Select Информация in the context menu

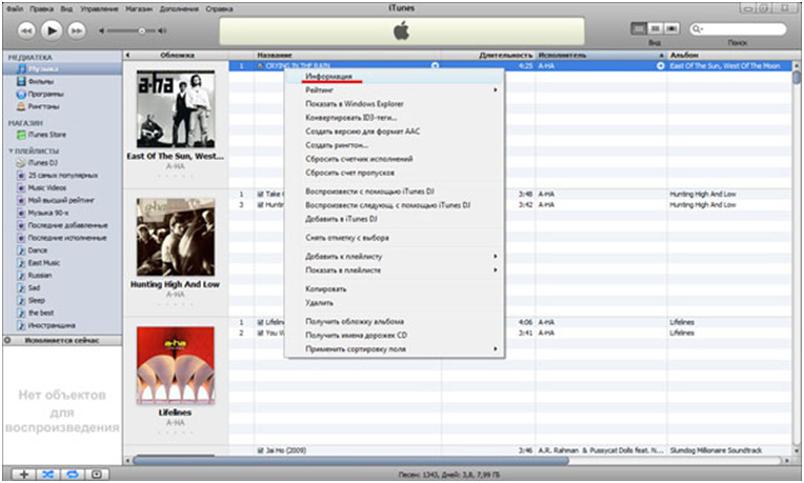click(x=328, y=75)
